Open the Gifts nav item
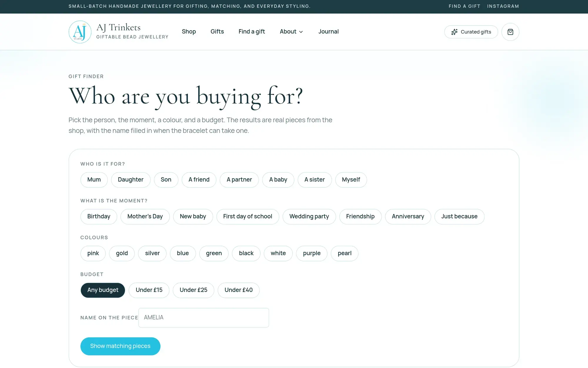This screenshot has height=368, width=588. click(217, 32)
